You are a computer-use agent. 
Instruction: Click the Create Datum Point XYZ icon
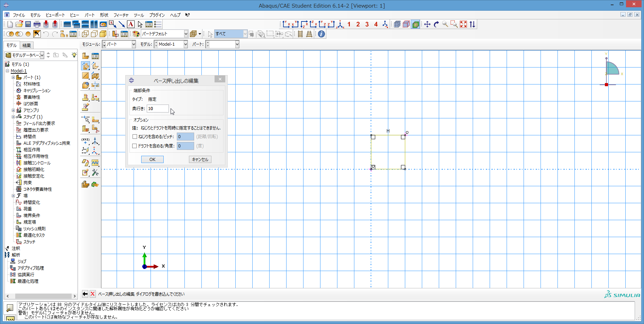(x=85, y=141)
